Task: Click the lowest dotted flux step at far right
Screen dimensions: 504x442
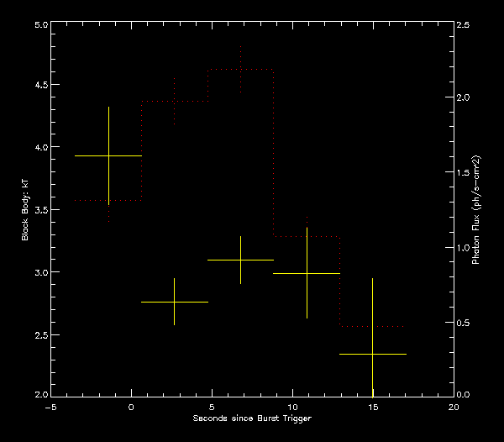Action: click(x=372, y=326)
